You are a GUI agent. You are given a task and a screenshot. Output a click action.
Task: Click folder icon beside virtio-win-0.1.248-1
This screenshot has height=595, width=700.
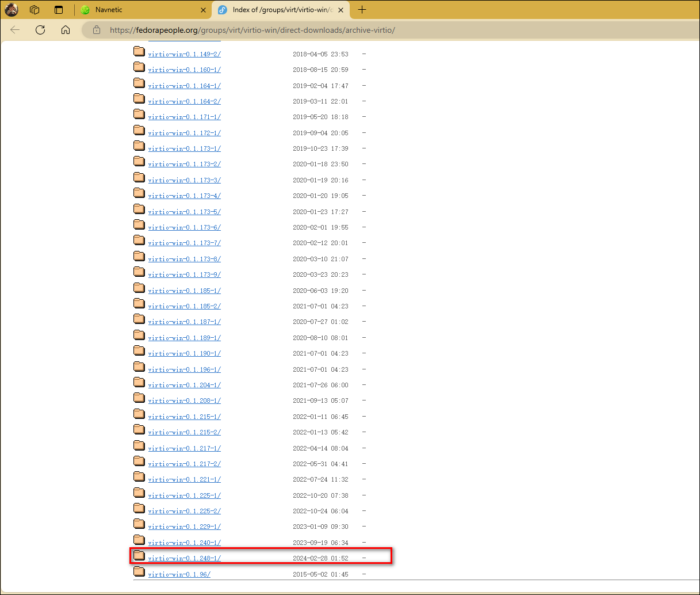coord(139,556)
